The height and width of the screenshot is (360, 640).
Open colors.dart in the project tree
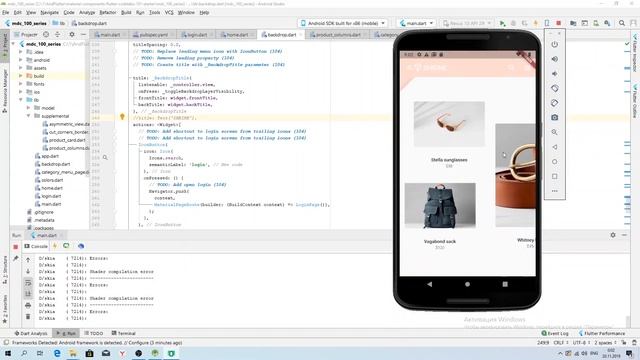(x=52, y=180)
